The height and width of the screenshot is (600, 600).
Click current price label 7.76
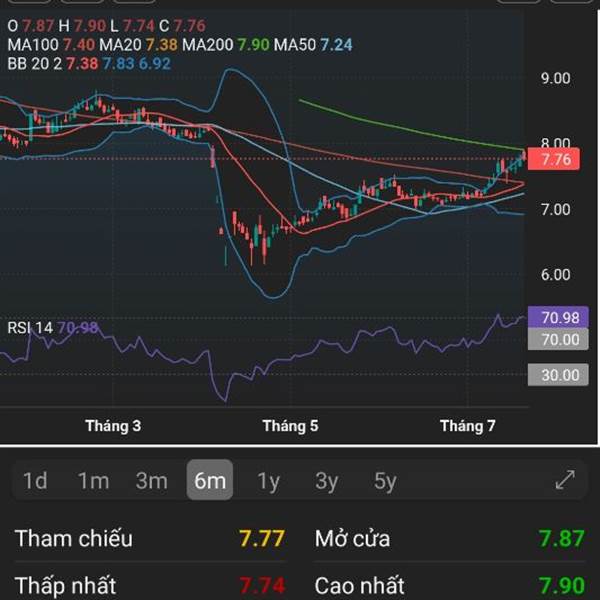(x=553, y=159)
